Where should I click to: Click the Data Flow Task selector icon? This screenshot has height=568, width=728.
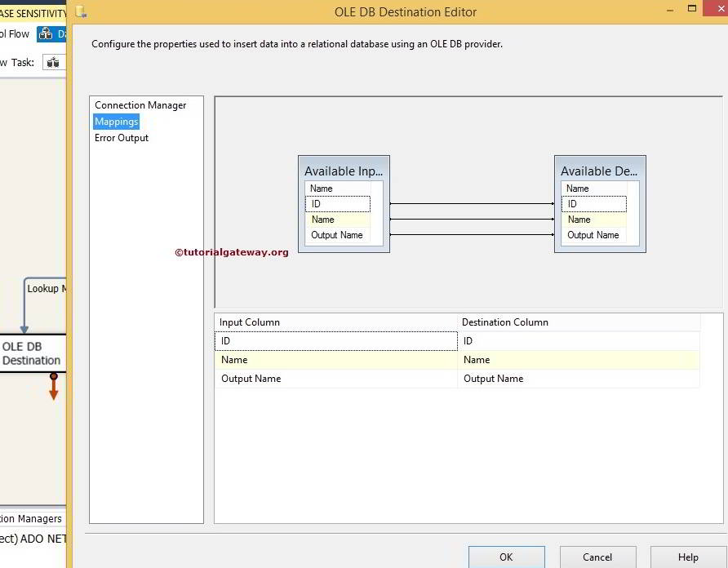(53, 62)
